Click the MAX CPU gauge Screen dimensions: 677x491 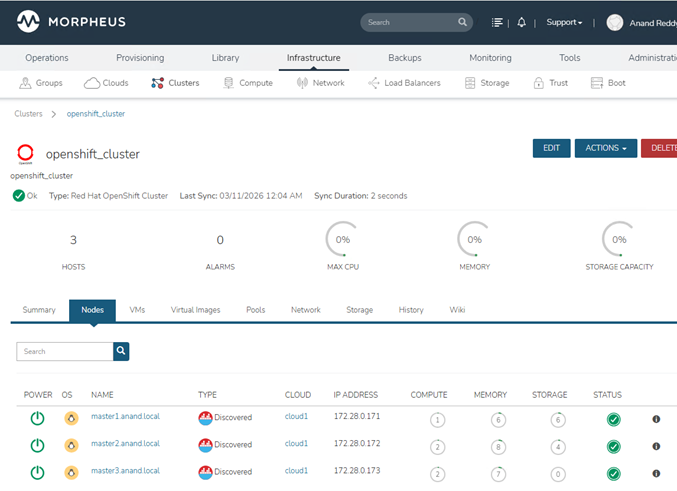[342, 239]
